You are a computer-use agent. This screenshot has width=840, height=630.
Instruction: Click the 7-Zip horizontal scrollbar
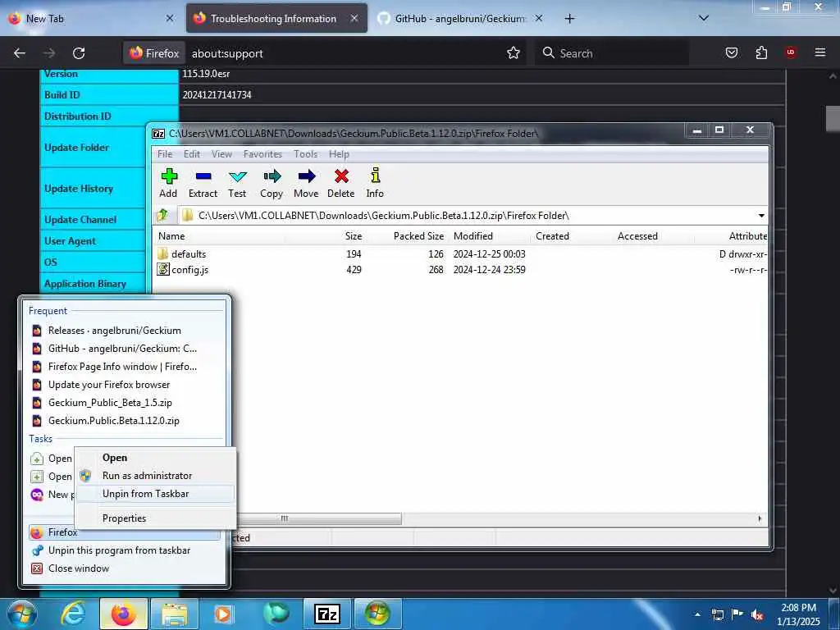tap(319, 518)
